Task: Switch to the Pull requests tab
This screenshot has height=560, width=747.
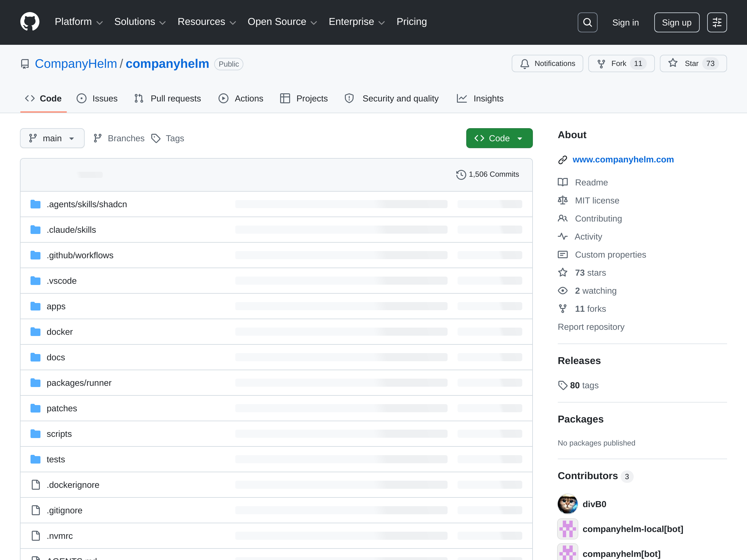Action: 167,99
